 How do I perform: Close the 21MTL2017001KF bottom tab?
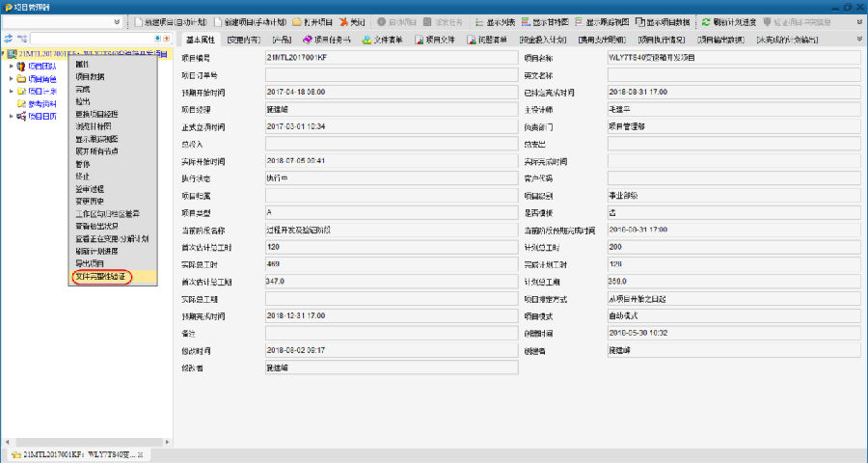pos(141,454)
